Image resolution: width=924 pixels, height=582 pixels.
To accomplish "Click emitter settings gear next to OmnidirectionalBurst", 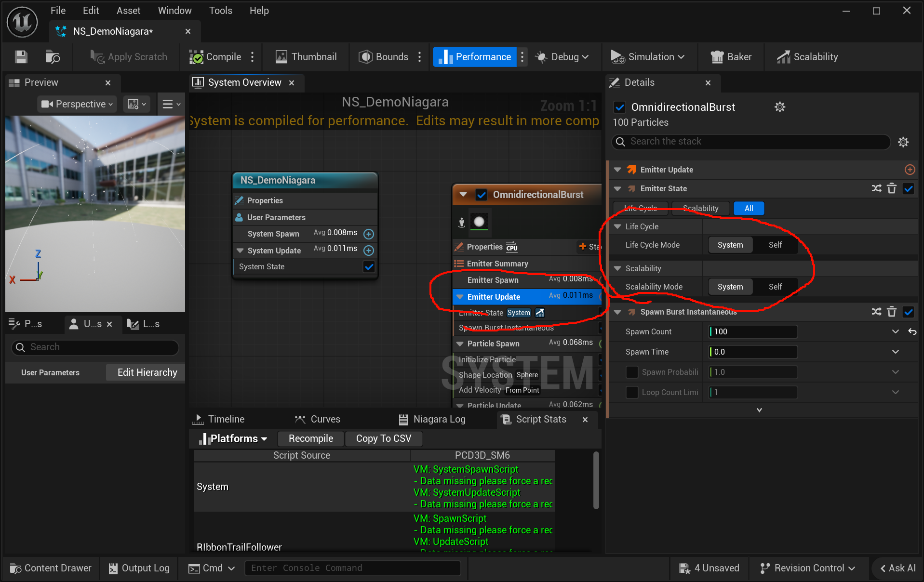I will click(x=780, y=107).
